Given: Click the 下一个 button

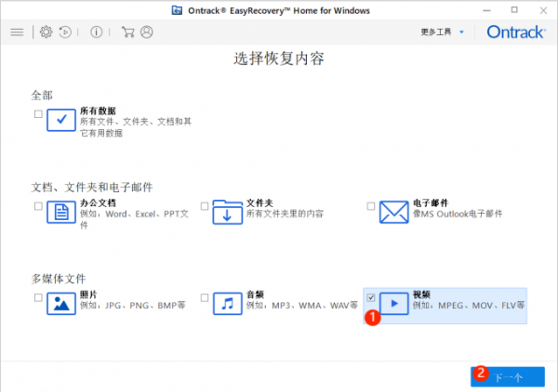Looking at the screenshot, I should (x=508, y=377).
